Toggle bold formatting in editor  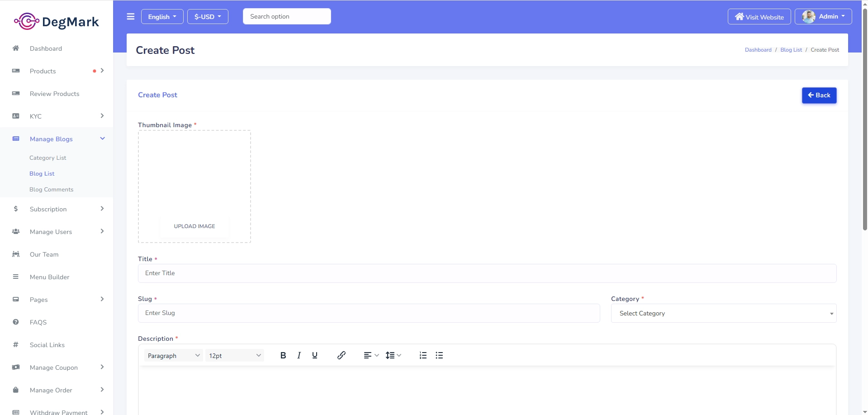coord(283,355)
